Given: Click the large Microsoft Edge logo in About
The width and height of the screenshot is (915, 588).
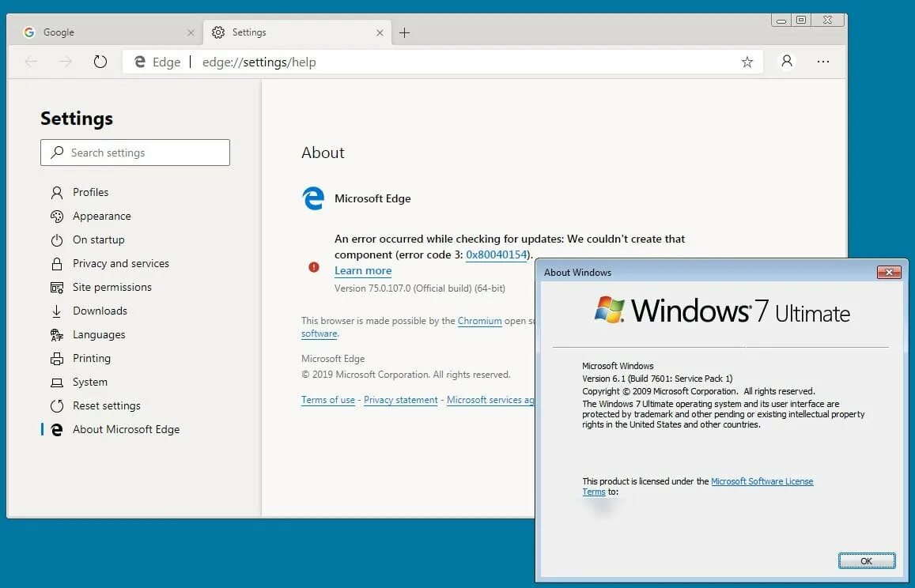Looking at the screenshot, I should (x=313, y=198).
